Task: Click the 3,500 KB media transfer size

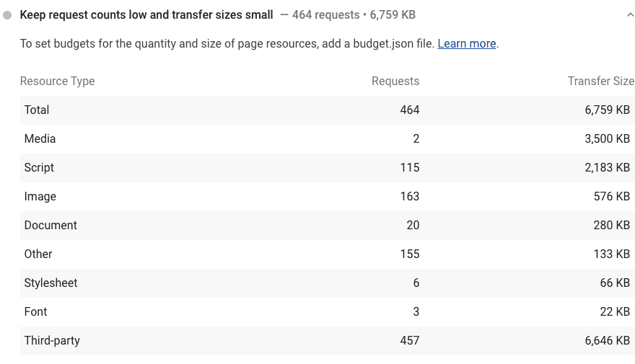Action: click(x=607, y=138)
